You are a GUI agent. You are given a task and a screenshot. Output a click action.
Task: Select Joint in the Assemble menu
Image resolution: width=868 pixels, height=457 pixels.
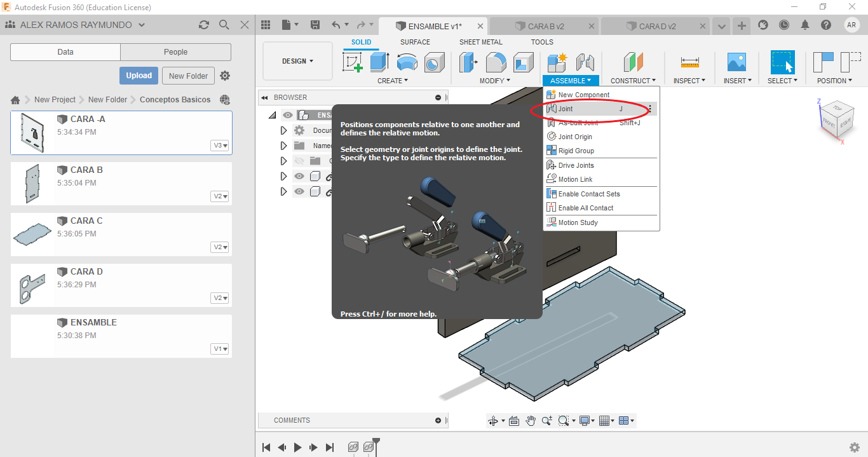600,109
